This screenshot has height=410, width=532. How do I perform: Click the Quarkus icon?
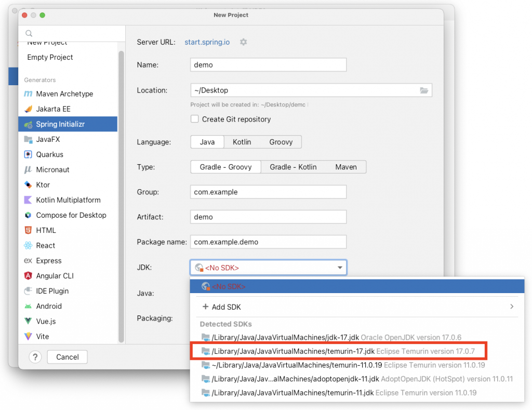point(28,154)
